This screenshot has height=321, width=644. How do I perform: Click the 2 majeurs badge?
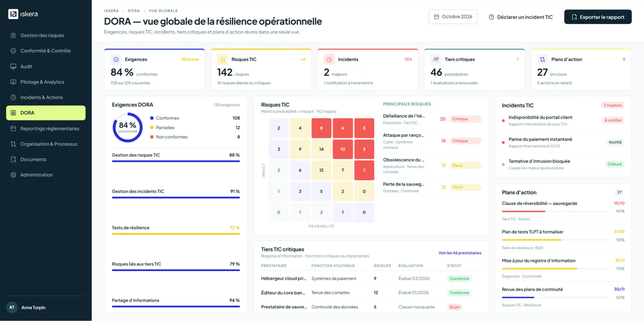(x=612, y=105)
